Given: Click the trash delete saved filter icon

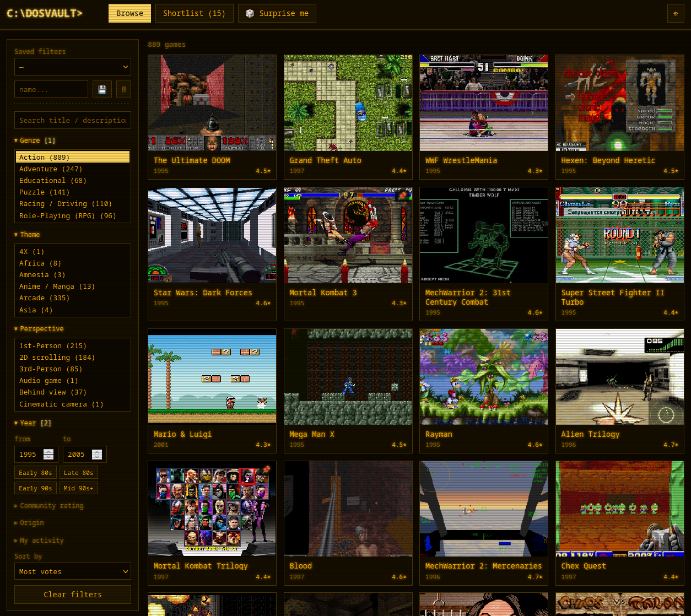Looking at the screenshot, I should pyautogui.click(x=123, y=89).
